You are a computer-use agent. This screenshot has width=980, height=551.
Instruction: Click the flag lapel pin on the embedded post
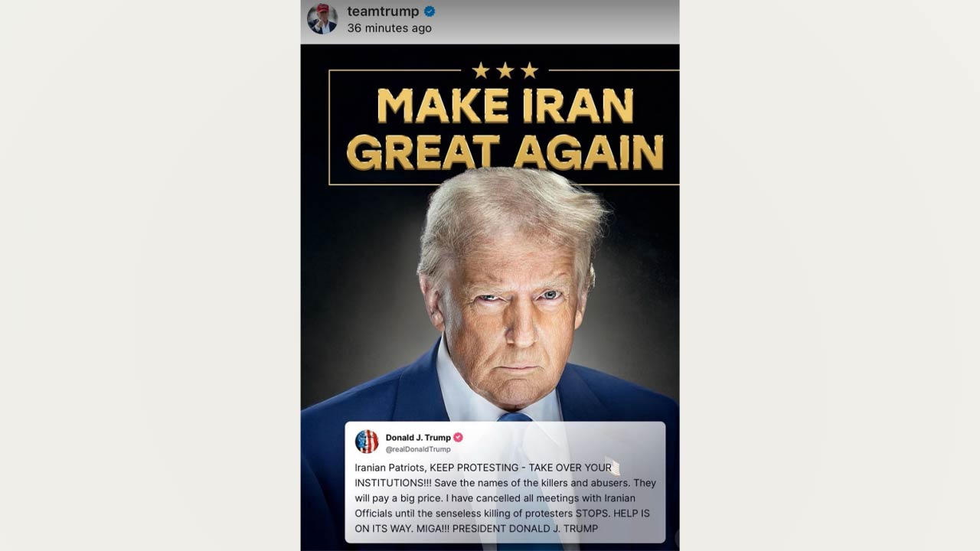pos(612,466)
